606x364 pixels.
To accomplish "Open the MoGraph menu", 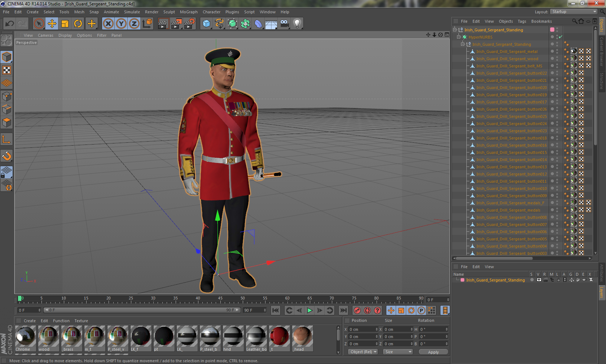I will click(x=189, y=12).
